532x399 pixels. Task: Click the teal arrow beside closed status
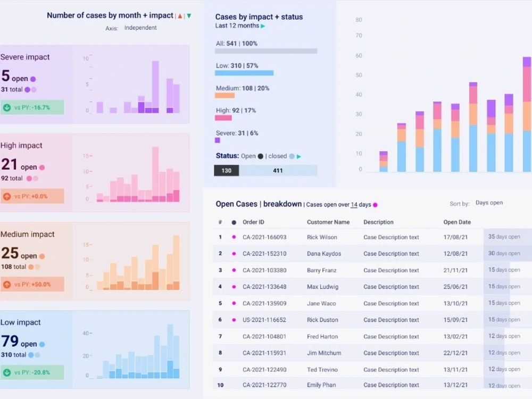click(298, 156)
